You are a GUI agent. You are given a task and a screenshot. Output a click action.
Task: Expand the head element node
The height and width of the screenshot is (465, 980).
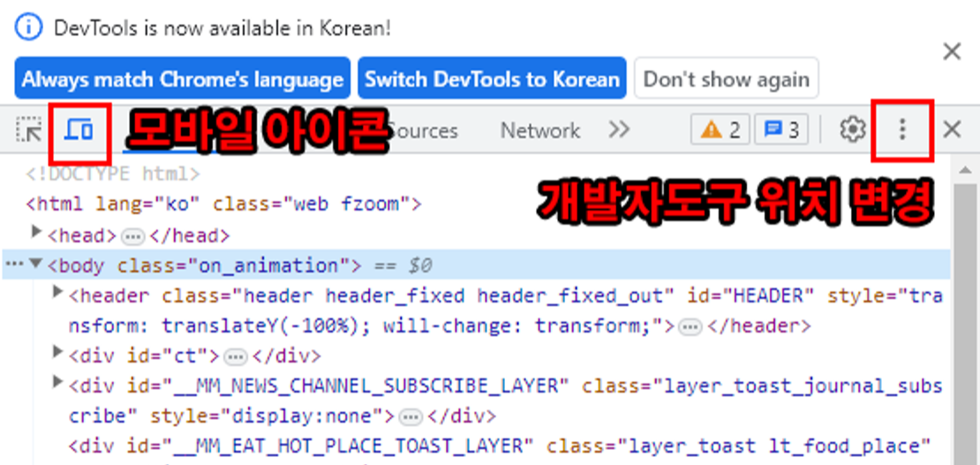[37, 232]
